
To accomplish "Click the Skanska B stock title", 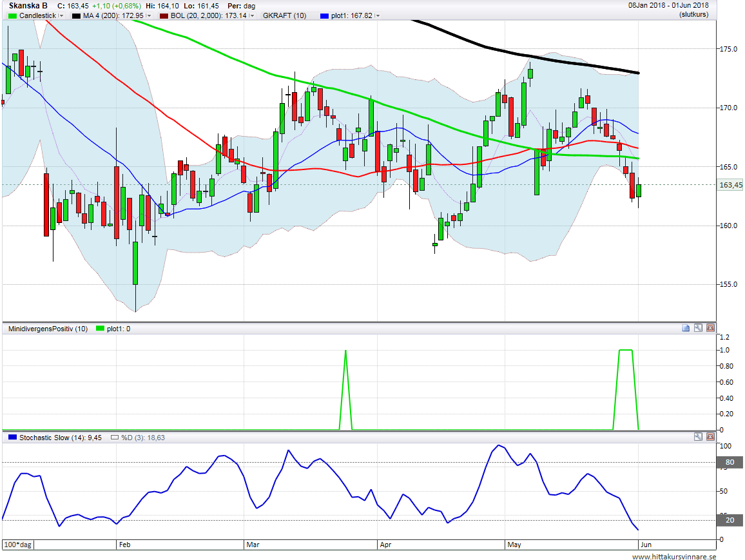I will [x=28, y=6].
